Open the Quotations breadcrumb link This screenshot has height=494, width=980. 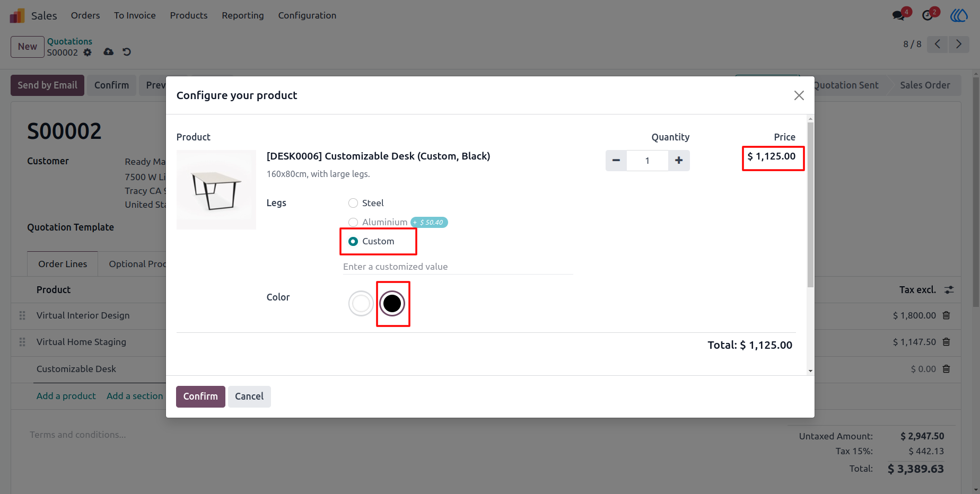click(x=69, y=41)
